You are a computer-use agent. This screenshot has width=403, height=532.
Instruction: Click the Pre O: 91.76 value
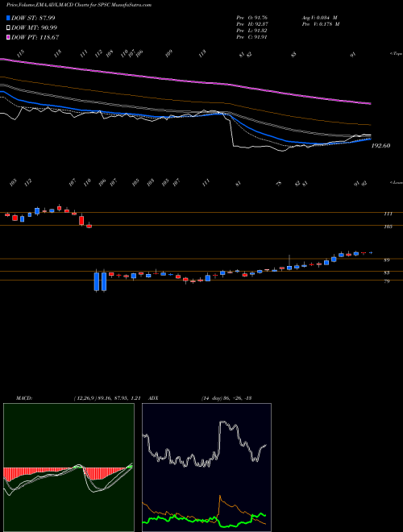pyautogui.click(x=251, y=18)
